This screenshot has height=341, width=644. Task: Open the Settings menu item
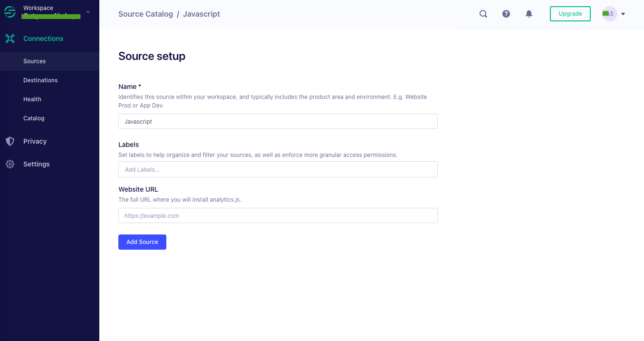(37, 164)
